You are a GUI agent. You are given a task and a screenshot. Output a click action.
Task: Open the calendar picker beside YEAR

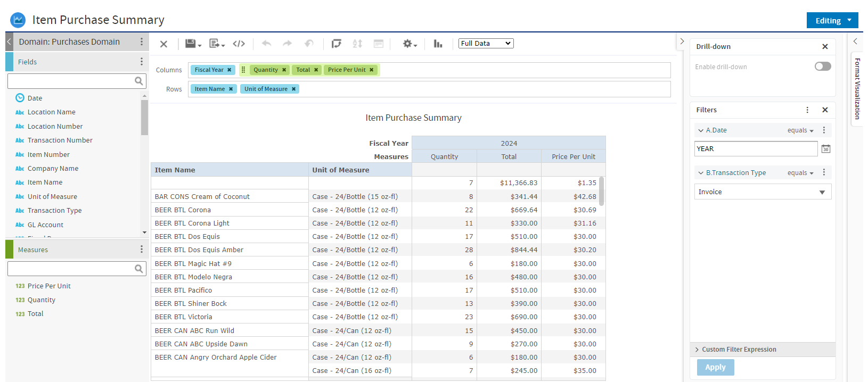[x=825, y=149]
